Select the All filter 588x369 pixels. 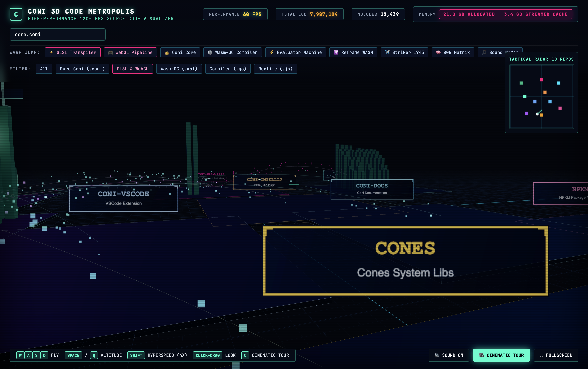(44, 69)
